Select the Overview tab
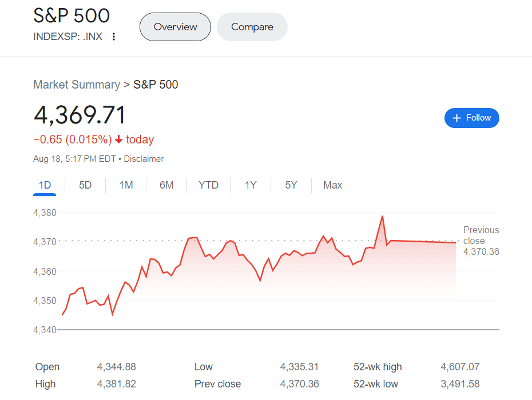 point(175,27)
